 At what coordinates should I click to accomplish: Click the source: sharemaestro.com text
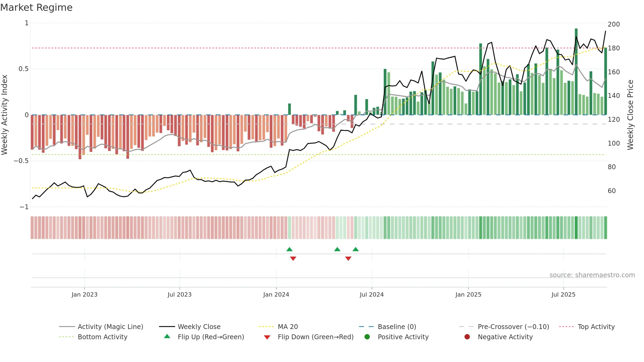click(x=592, y=275)
